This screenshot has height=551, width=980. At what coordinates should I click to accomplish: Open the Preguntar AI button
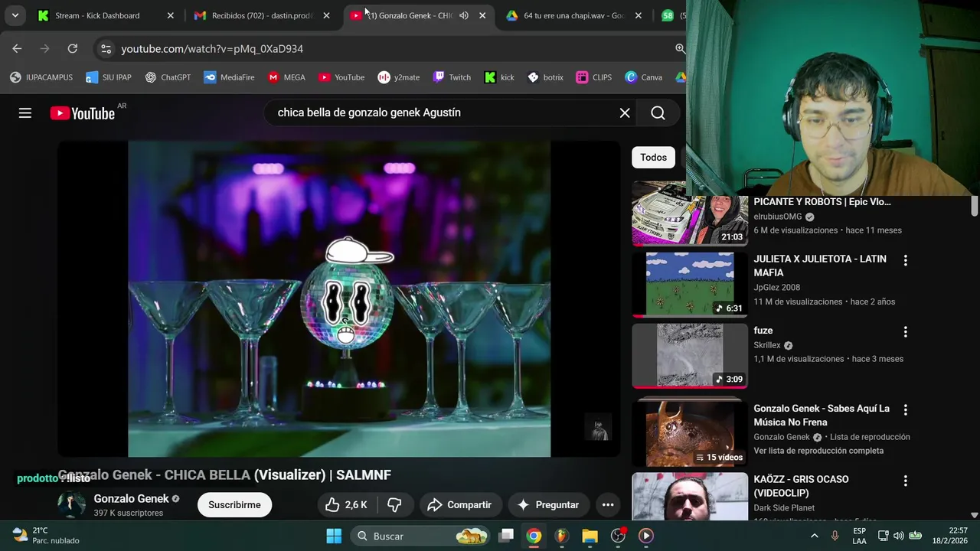548,505
